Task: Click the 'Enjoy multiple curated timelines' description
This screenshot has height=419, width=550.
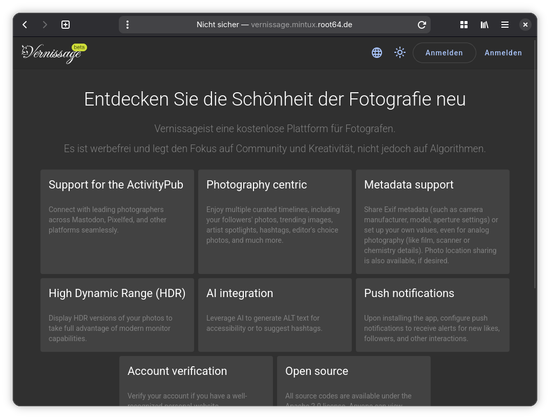Action: click(x=273, y=225)
